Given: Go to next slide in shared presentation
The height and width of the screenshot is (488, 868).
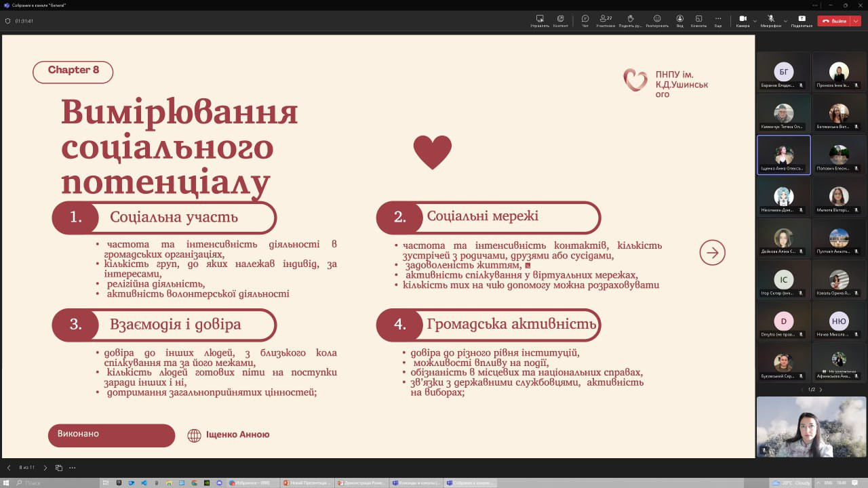Looking at the screenshot, I should point(45,468).
